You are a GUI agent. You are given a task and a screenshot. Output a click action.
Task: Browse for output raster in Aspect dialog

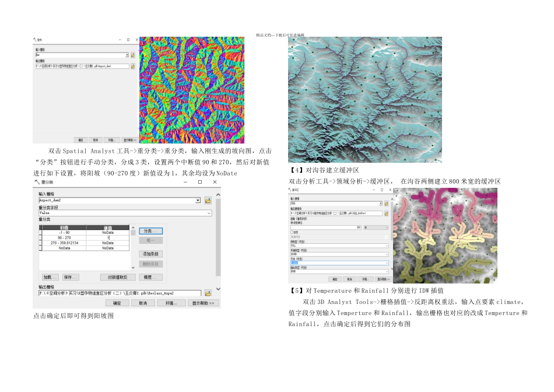pyautogui.click(x=133, y=66)
